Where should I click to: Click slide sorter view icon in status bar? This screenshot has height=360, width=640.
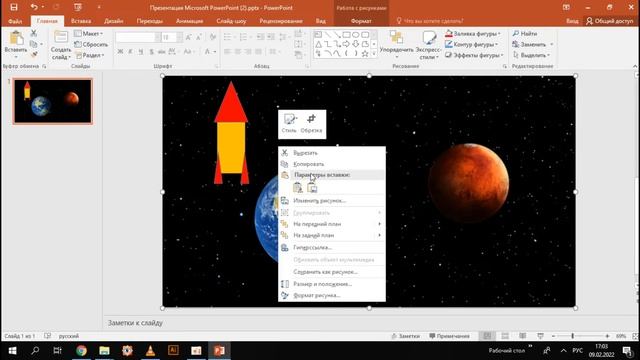tap(505, 336)
